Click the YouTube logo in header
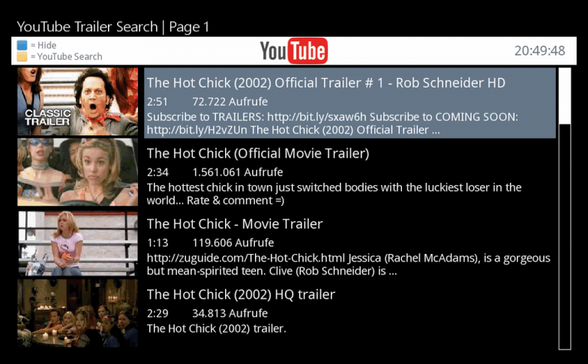This screenshot has width=588, height=364. tap(294, 51)
